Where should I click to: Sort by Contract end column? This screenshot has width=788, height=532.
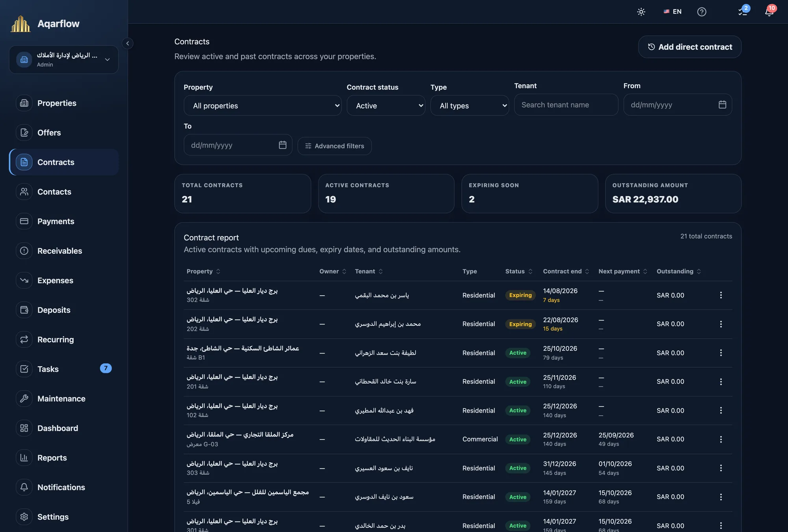[x=566, y=272]
